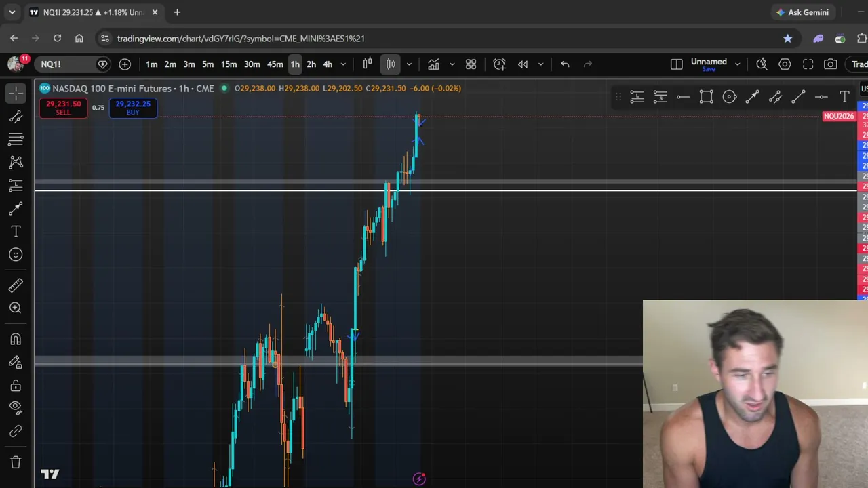868x488 pixels.
Task: Open a new browser tab
Action: (x=177, y=12)
